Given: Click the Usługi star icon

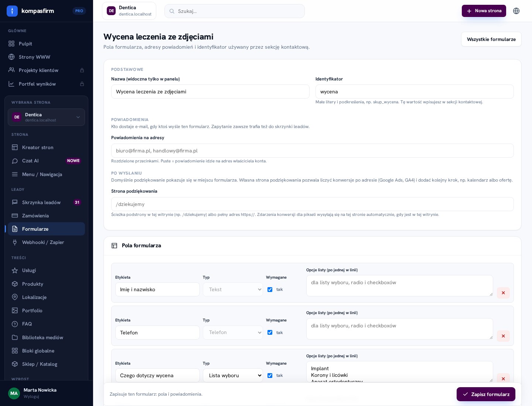Looking at the screenshot, I should [x=15, y=270].
